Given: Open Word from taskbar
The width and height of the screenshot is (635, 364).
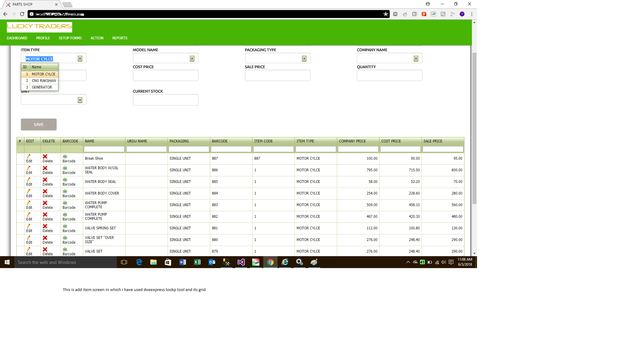Looking at the screenshot, I should (182, 262).
